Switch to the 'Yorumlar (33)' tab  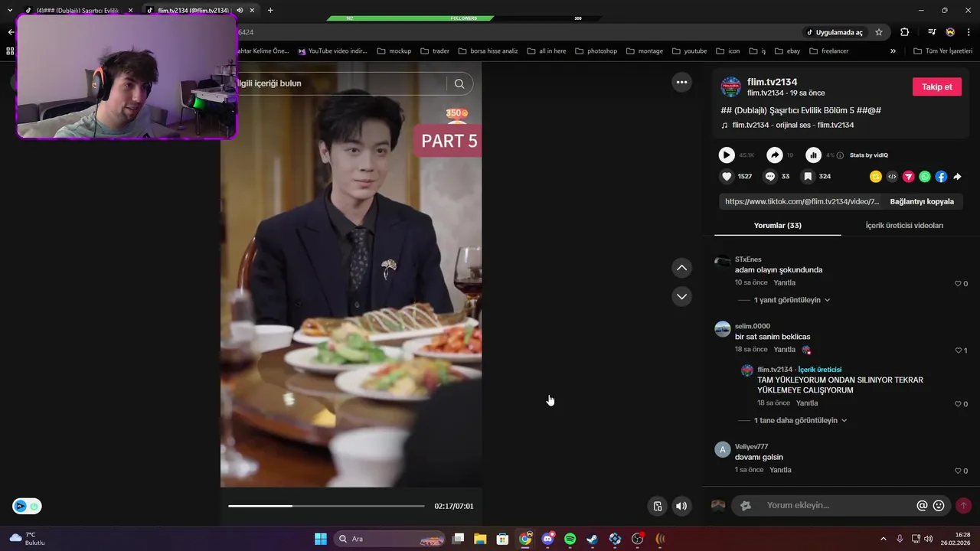click(x=777, y=226)
